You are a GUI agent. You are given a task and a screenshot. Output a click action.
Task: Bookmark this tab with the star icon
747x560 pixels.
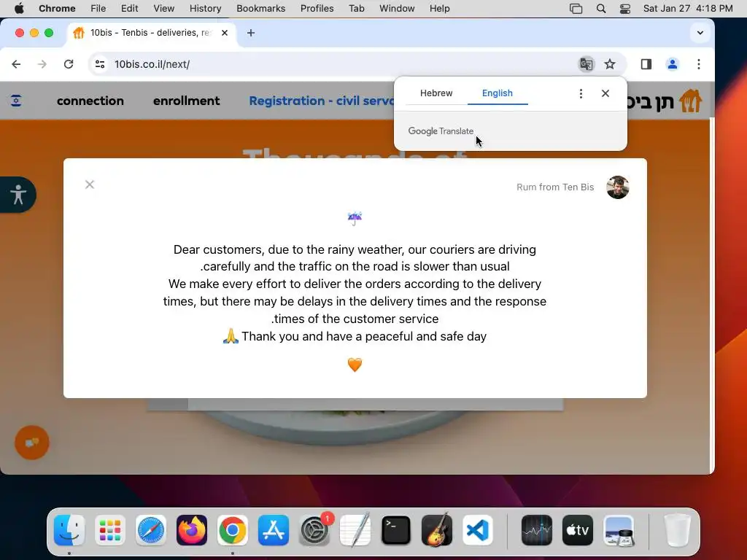click(x=610, y=64)
